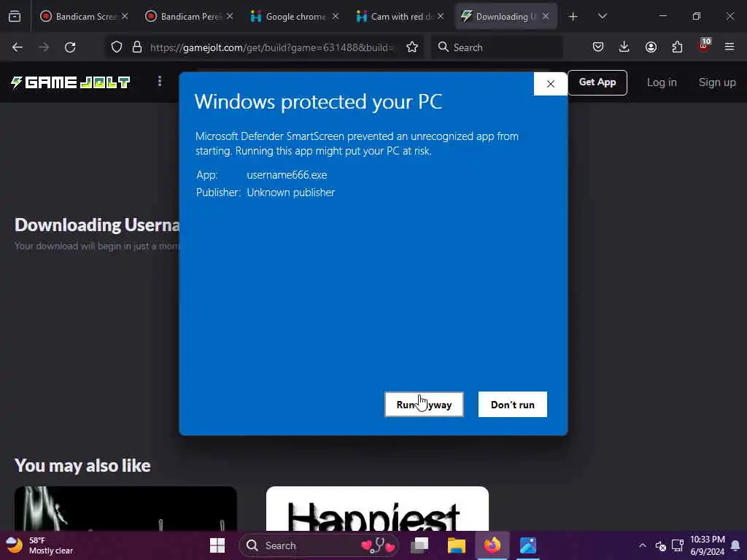Open the Windows Start menu
Viewport: 747px width, 560px height.
click(x=217, y=545)
